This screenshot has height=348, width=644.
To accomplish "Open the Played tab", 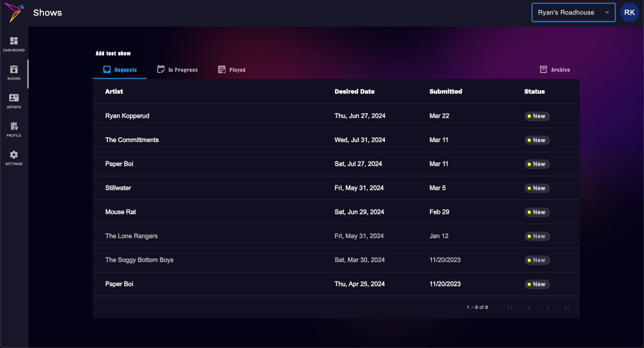I will pyautogui.click(x=231, y=69).
